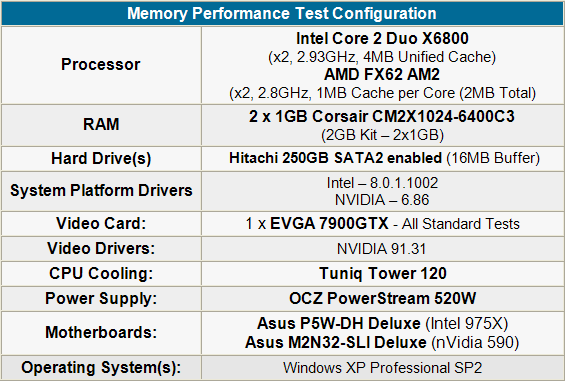The width and height of the screenshot is (565, 381).
Task: Click the Hitachi 250GB SATA2 enabled text
Action: 335,158
